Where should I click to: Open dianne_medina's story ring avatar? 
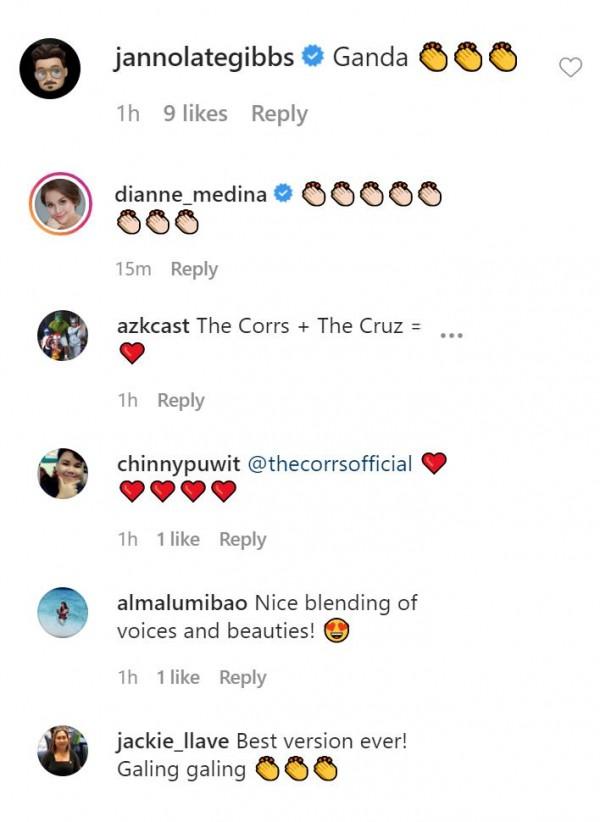[62, 203]
